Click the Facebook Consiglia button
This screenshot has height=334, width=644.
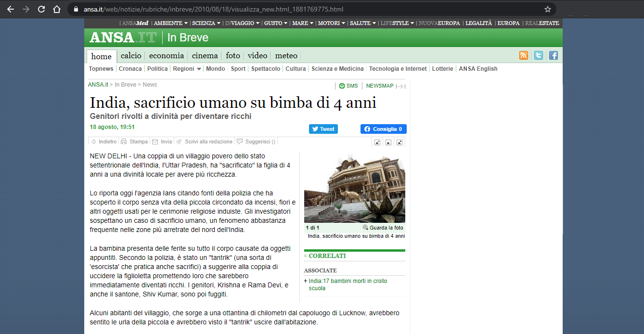[383, 129]
